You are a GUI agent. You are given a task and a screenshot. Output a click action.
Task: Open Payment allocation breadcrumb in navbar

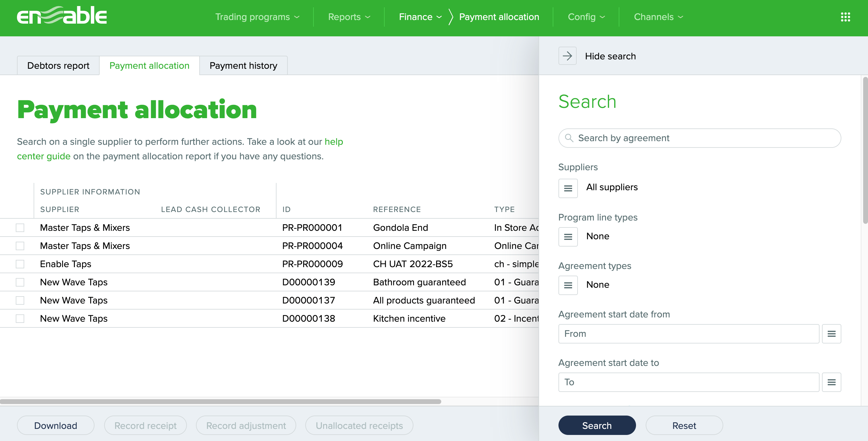tap(499, 17)
